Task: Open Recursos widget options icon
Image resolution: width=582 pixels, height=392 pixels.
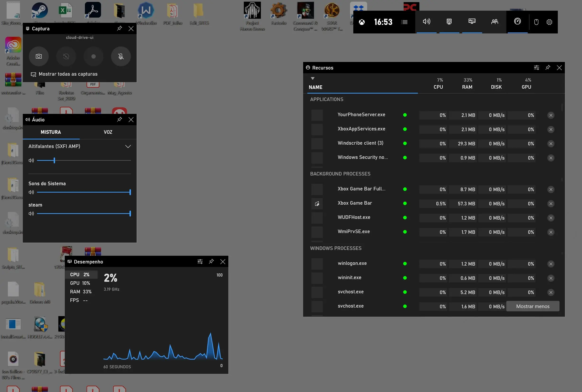Action: [x=536, y=68]
